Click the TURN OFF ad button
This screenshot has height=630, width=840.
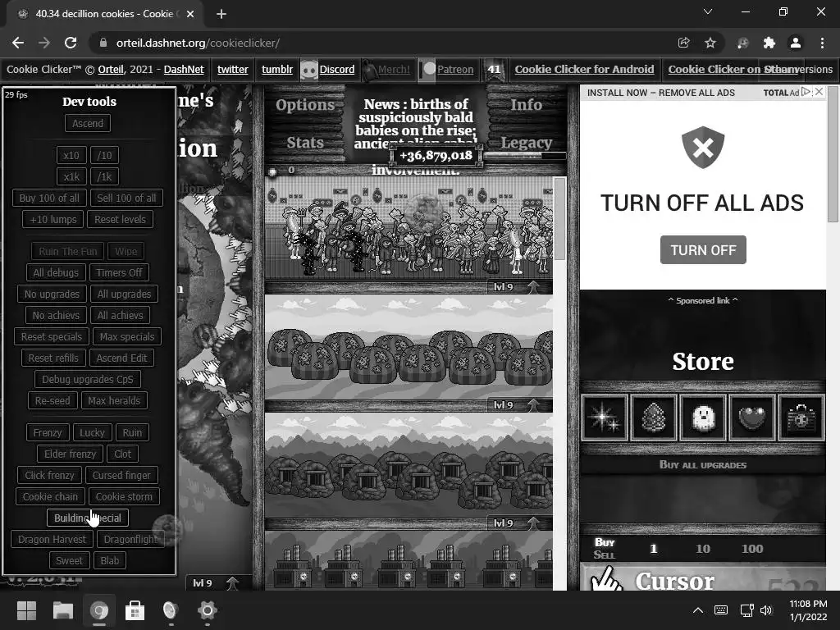[703, 250]
